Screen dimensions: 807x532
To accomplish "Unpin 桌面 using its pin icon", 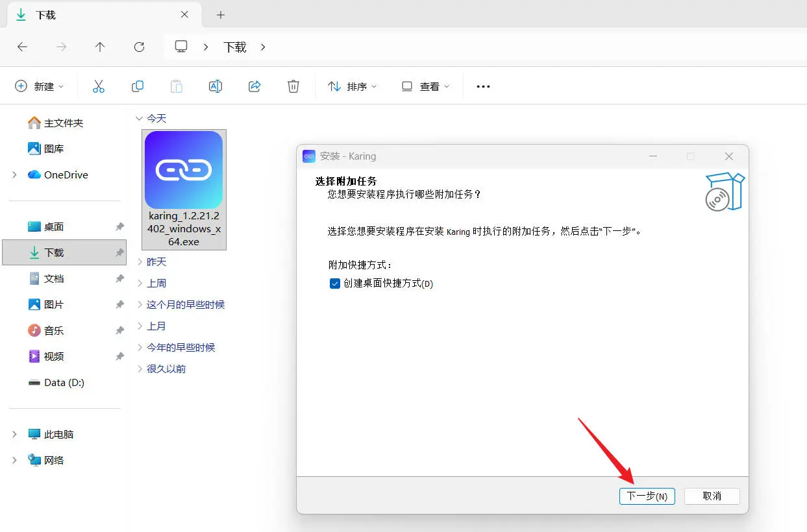I will 119,226.
